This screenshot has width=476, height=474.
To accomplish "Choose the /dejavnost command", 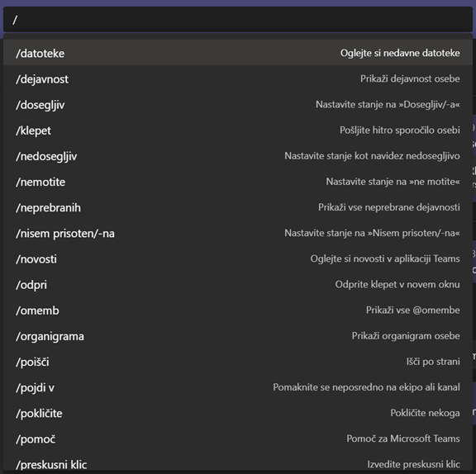I will coord(238,78).
